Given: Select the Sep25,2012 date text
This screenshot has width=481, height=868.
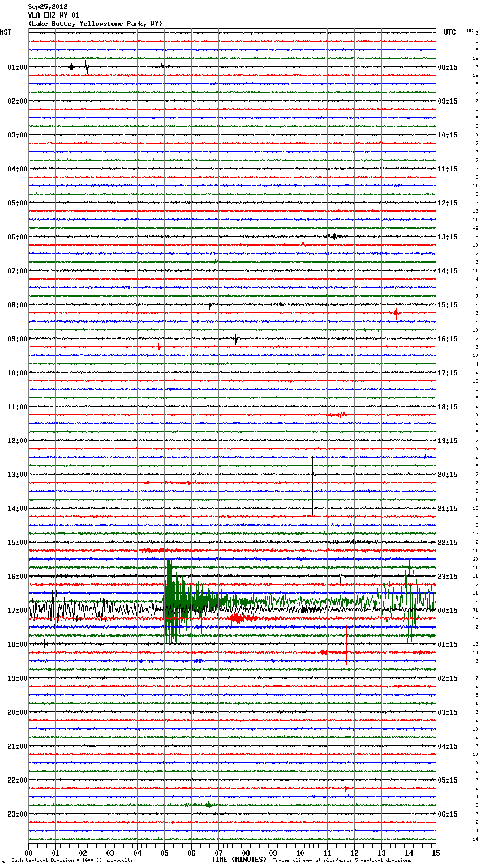Looking at the screenshot, I should click(48, 7).
